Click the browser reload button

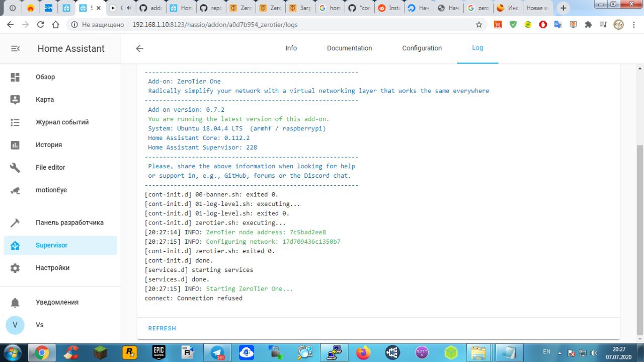tap(40, 25)
